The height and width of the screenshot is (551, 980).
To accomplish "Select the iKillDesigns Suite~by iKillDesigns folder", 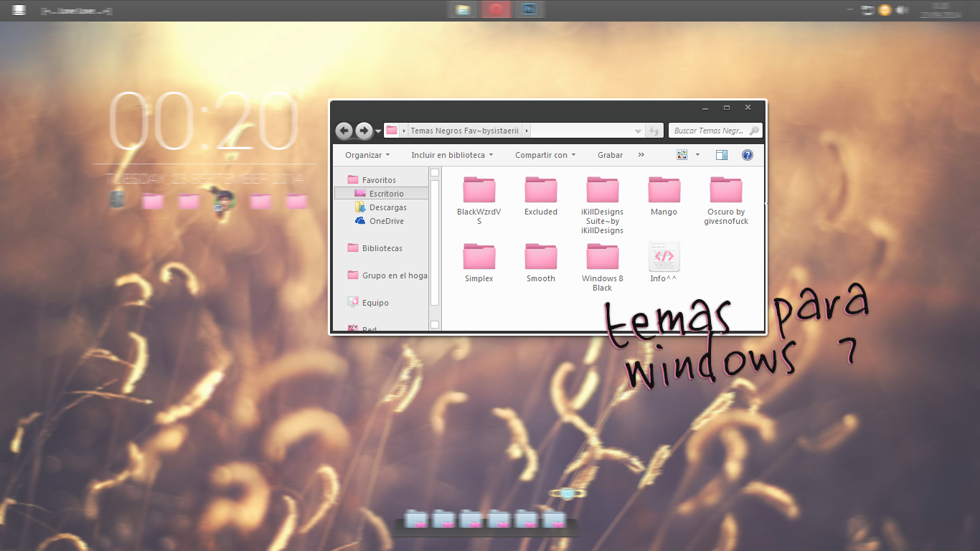I will coord(603,205).
